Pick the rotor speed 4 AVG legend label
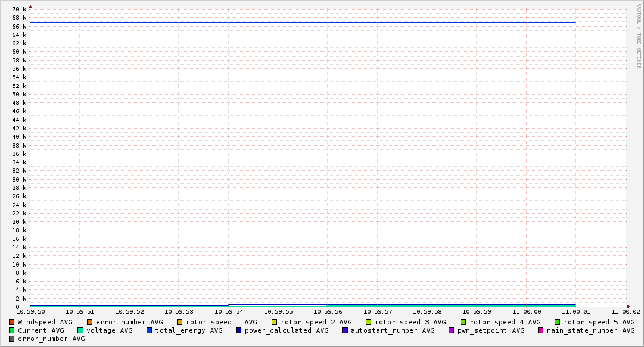Image resolution: width=644 pixels, height=347 pixels. tap(505, 322)
